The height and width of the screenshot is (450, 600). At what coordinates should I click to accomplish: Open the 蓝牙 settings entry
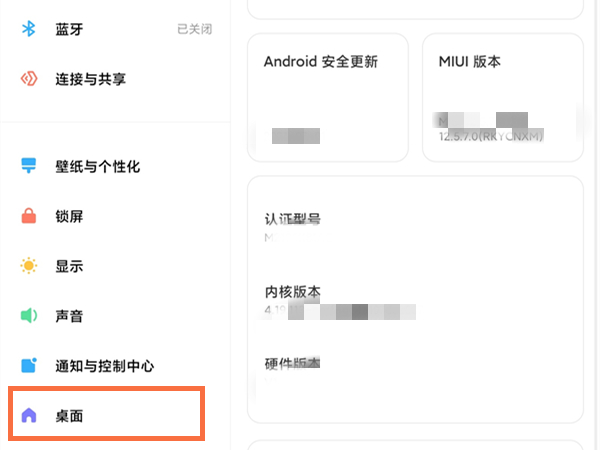coord(69,29)
